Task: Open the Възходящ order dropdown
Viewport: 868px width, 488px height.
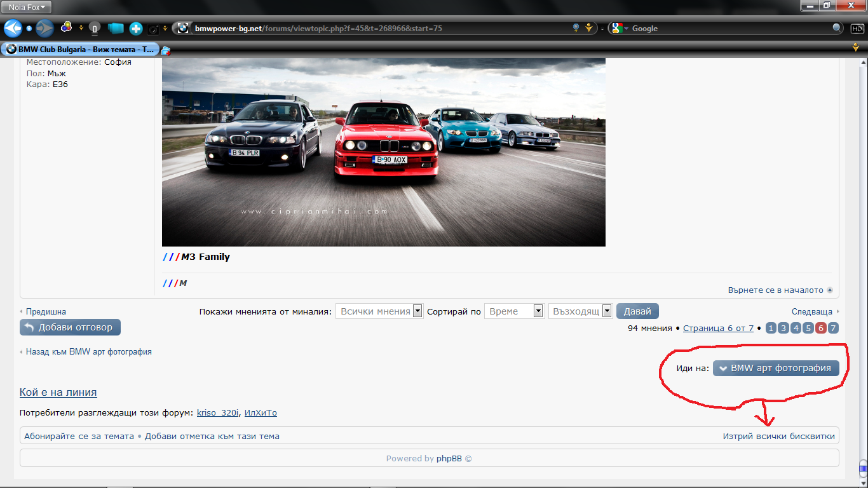Action: 580,311
